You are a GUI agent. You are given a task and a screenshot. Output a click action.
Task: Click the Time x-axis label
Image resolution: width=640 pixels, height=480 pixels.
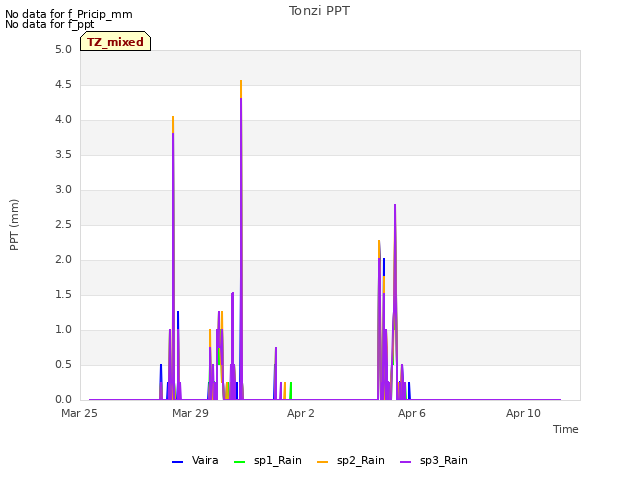(565, 429)
